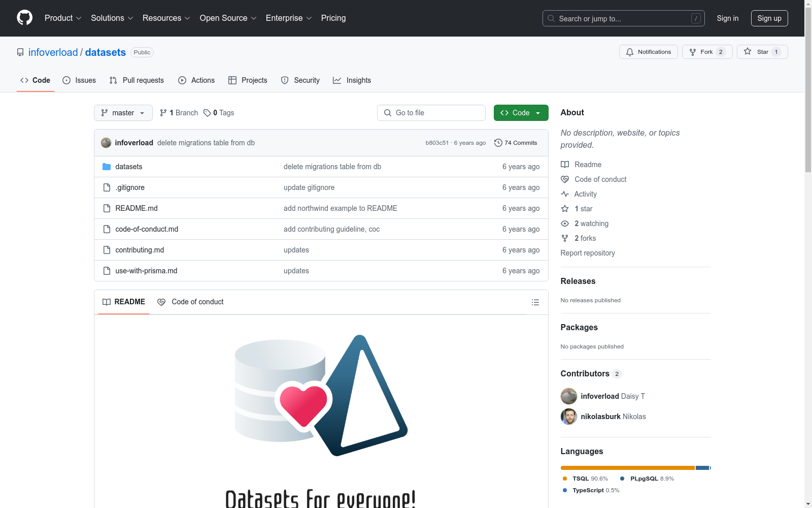
Task: Click the history clock icon next to 74 Commits
Action: 498,143
